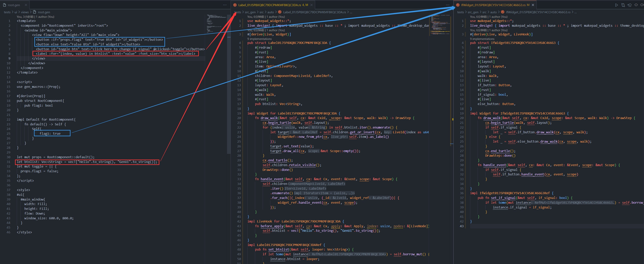Open 'src_gen' breadcrumb in IfWidget editor

473,12
